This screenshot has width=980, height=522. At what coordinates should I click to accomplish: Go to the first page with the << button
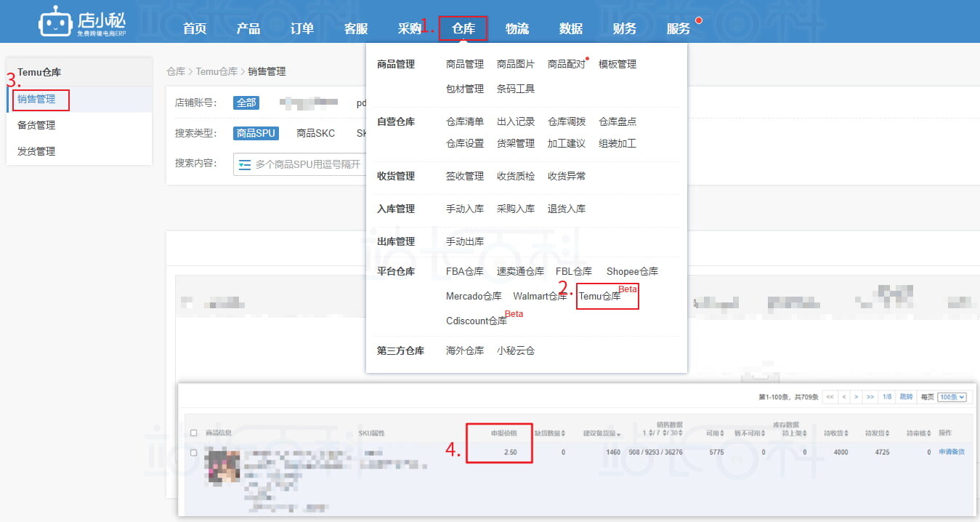point(830,397)
